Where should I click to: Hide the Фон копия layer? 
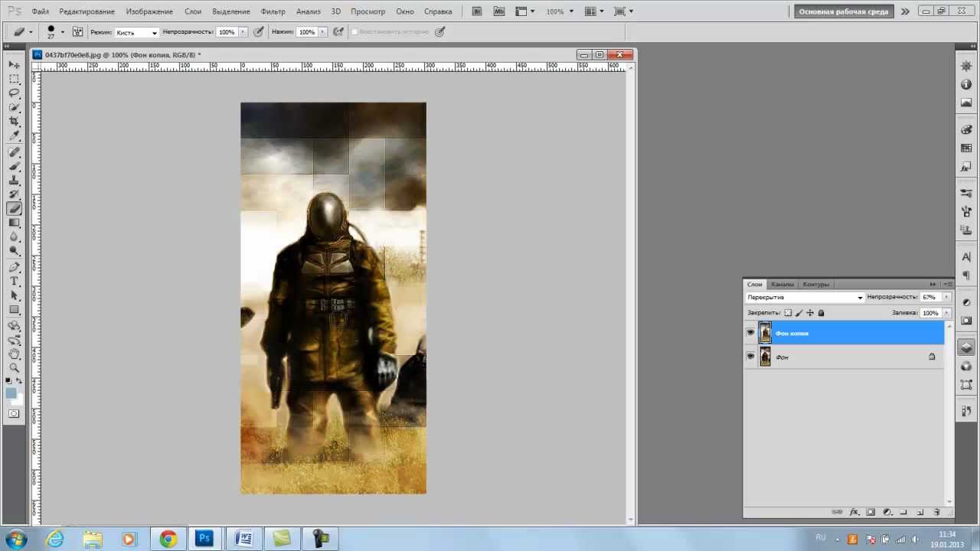750,333
